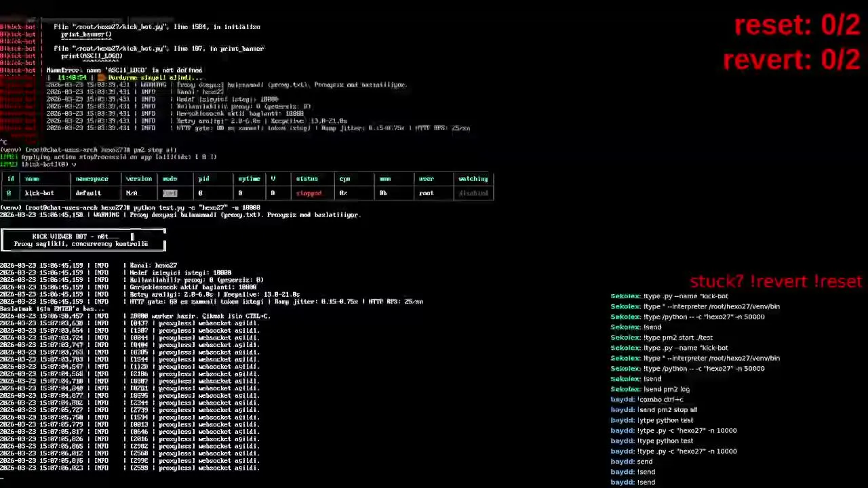The image size is (868, 488).
Task: Click the 'revert: 0/2' overlay counter
Action: (x=791, y=60)
